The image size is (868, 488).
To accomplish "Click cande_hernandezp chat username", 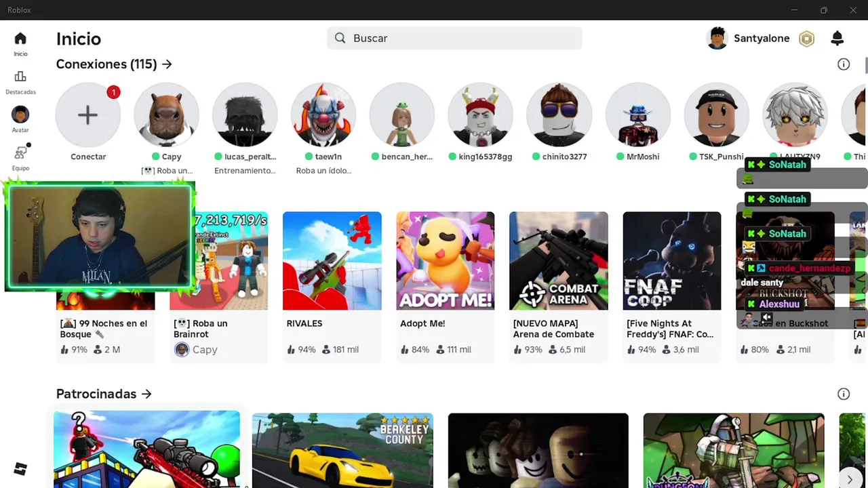I will coord(809,268).
